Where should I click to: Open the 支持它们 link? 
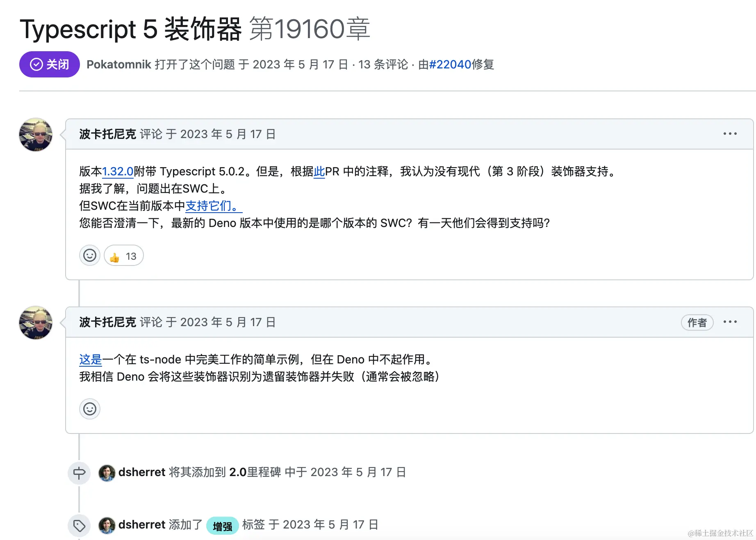click(214, 206)
